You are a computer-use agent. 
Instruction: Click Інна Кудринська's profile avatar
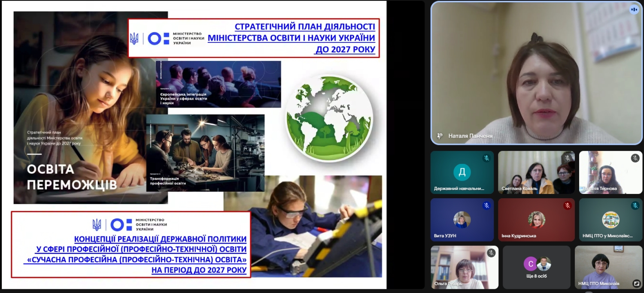coord(536,220)
